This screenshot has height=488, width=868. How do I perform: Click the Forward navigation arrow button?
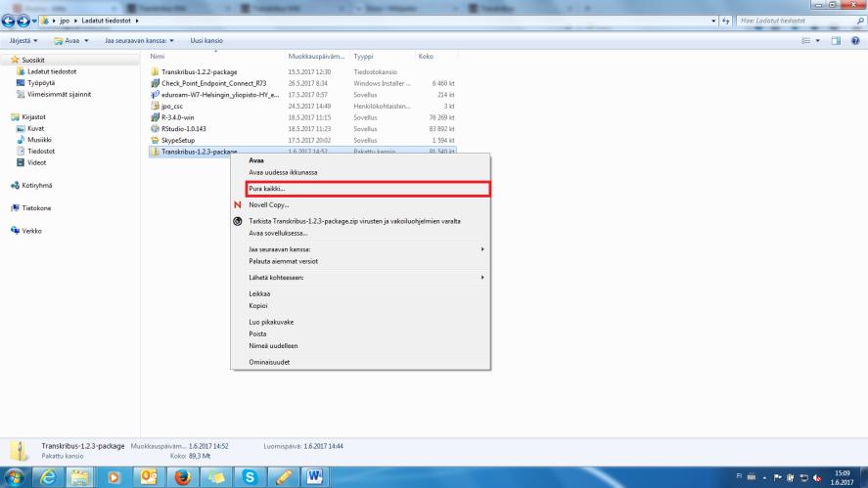(x=23, y=21)
